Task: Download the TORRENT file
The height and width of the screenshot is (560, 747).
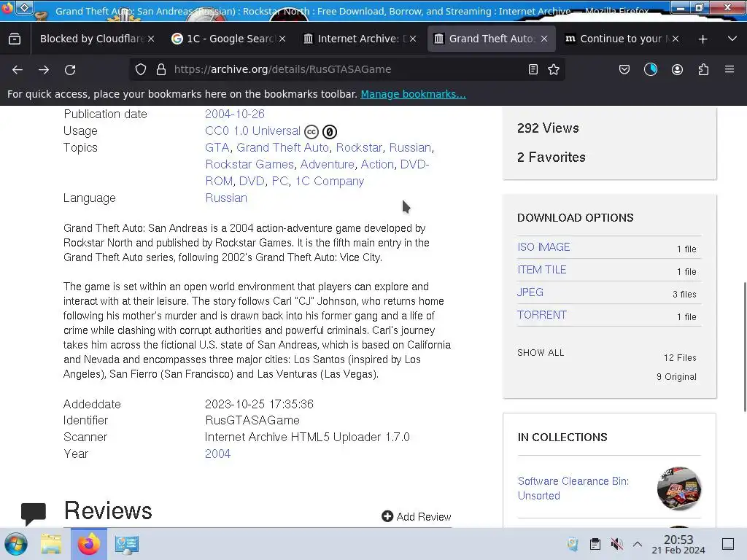Action: point(542,315)
